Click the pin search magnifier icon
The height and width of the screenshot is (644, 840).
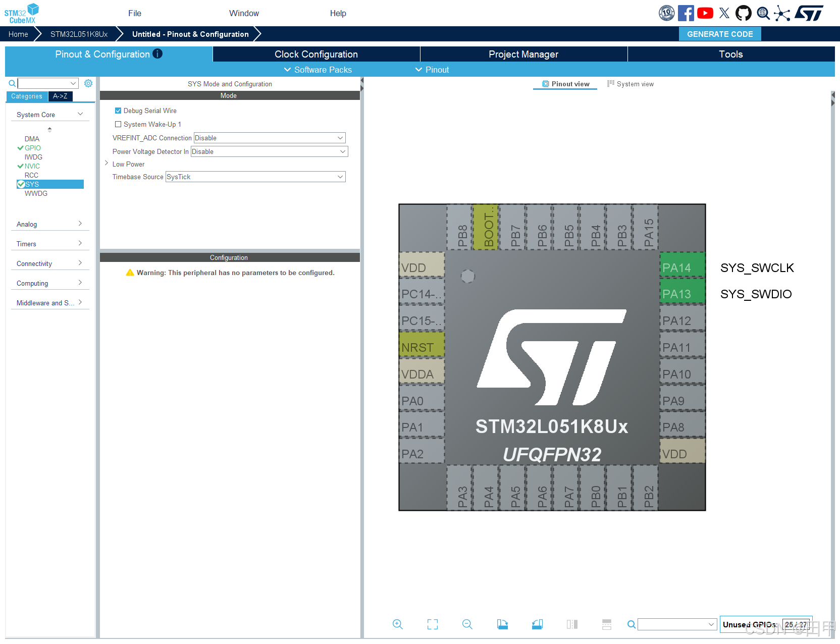pyautogui.click(x=631, y=624)
